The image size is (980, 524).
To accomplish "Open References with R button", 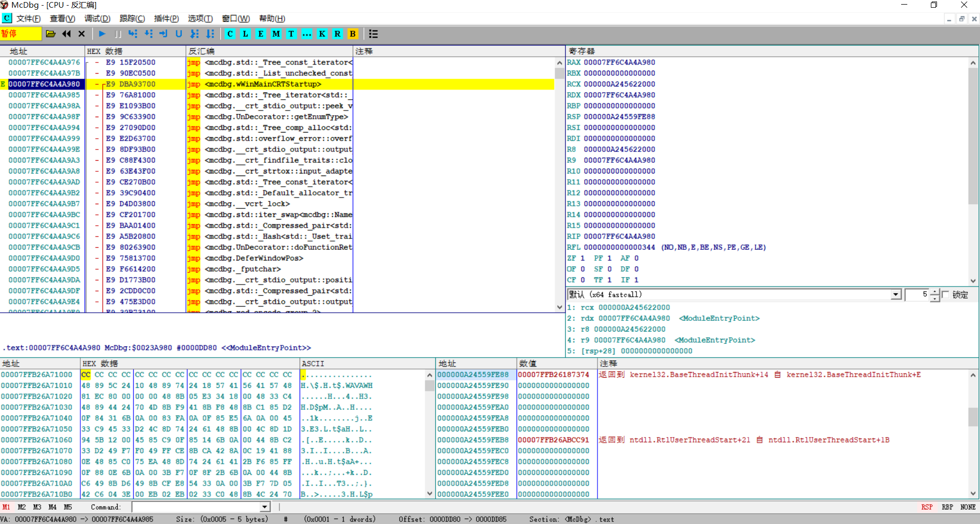I will tap(337, 34).
